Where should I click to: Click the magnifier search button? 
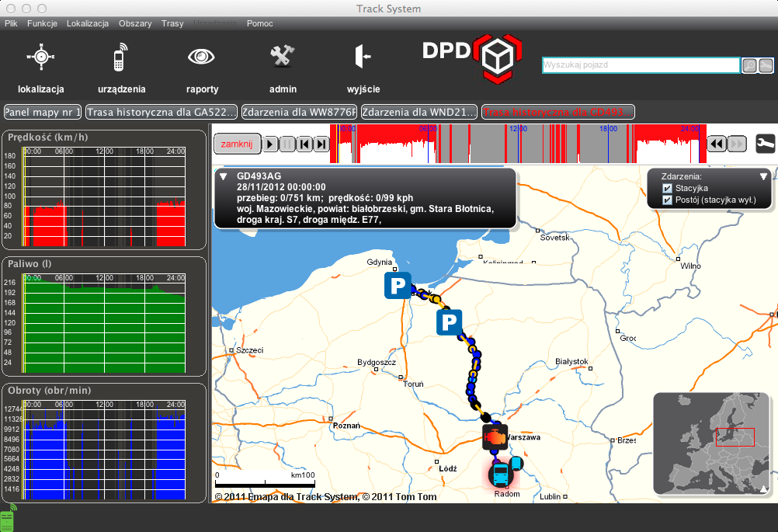749,65
